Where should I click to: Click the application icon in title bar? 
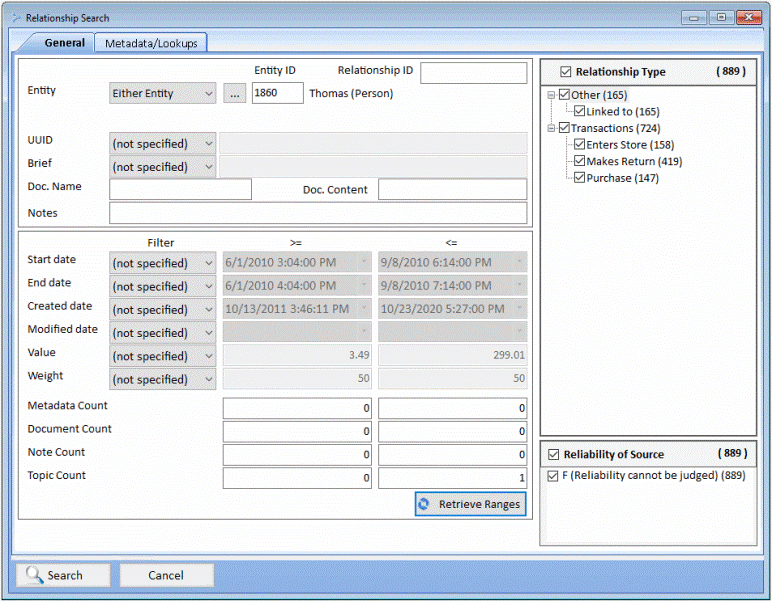(x=14, y=18)
